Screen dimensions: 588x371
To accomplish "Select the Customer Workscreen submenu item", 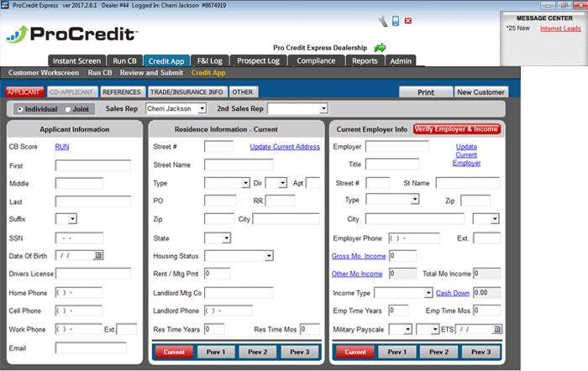I will 44,73.
